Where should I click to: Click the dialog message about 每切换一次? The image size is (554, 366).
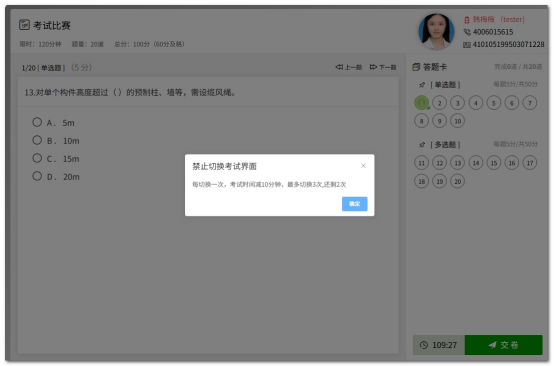(x=269, y=184)
